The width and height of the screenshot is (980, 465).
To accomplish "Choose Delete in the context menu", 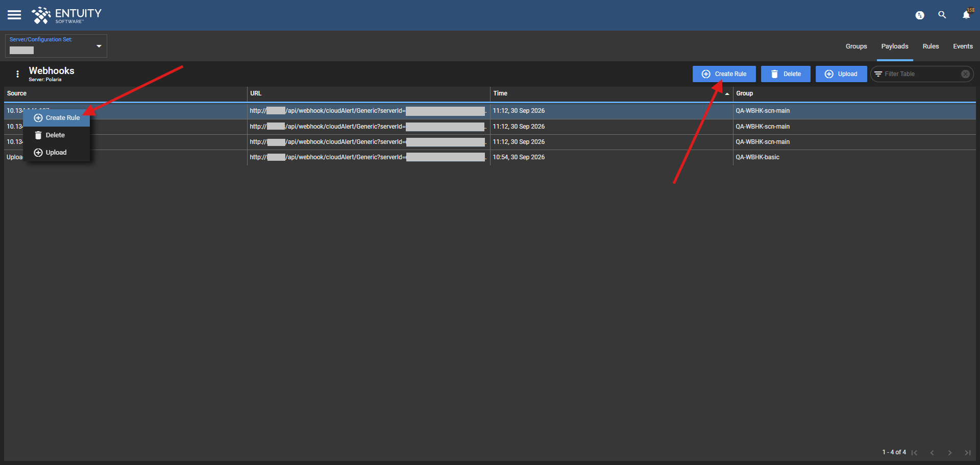I will coord(57,135).
